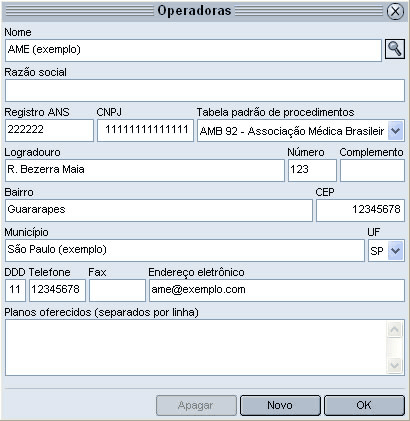Focus the Nome input field

(x=193, y=50)
